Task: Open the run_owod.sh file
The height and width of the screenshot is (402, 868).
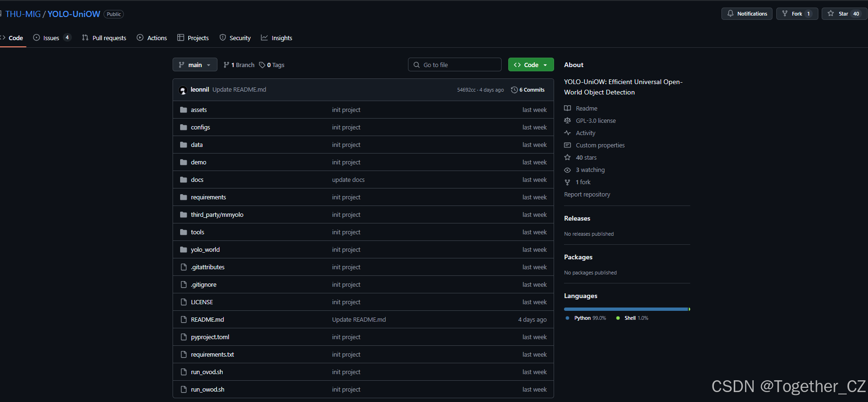Action: [208, 389]
